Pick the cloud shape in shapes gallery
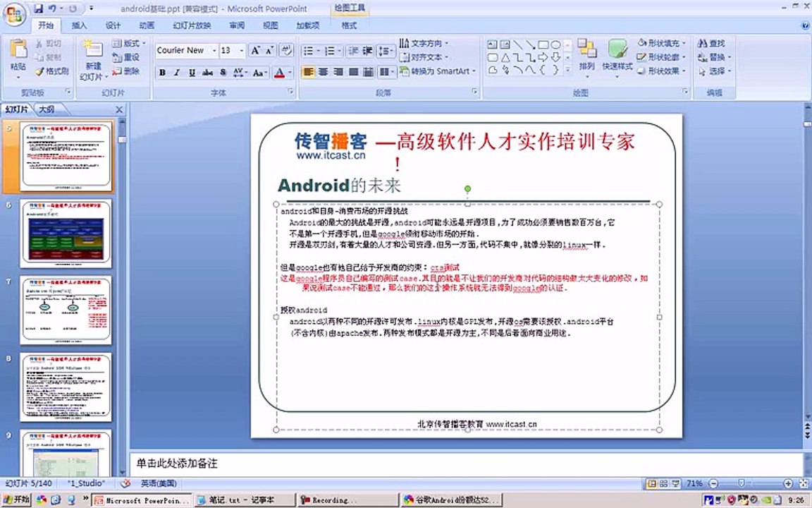The height and width of the screenshot is (508, 812). point(493,69)
